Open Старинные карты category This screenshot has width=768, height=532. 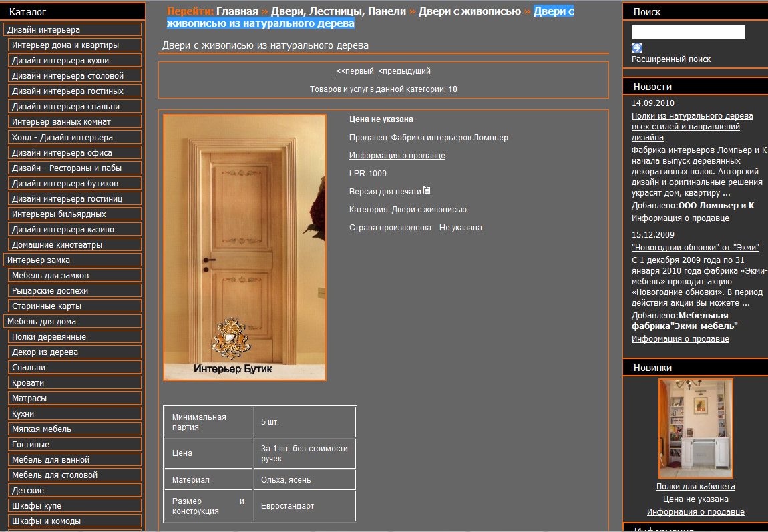[74, 306]
